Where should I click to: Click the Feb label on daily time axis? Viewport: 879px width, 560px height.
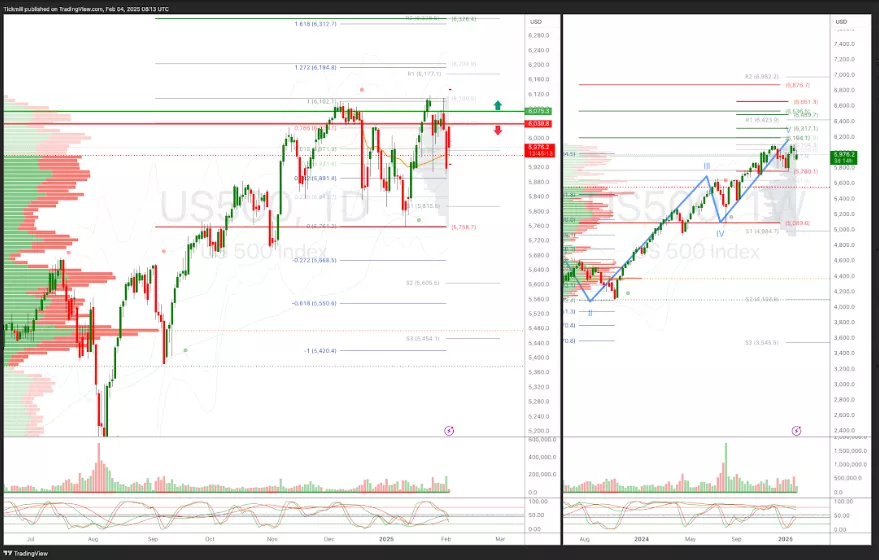446,539
